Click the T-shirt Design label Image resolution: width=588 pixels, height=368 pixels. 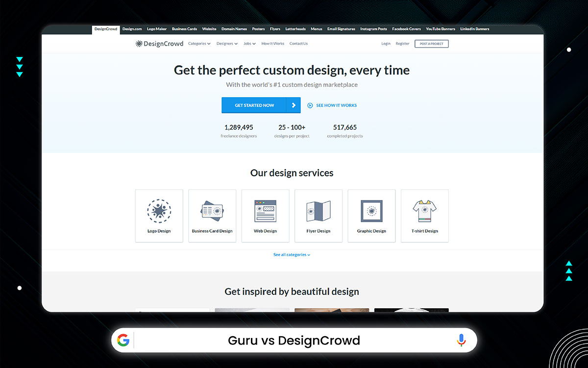tap(425, 231)
